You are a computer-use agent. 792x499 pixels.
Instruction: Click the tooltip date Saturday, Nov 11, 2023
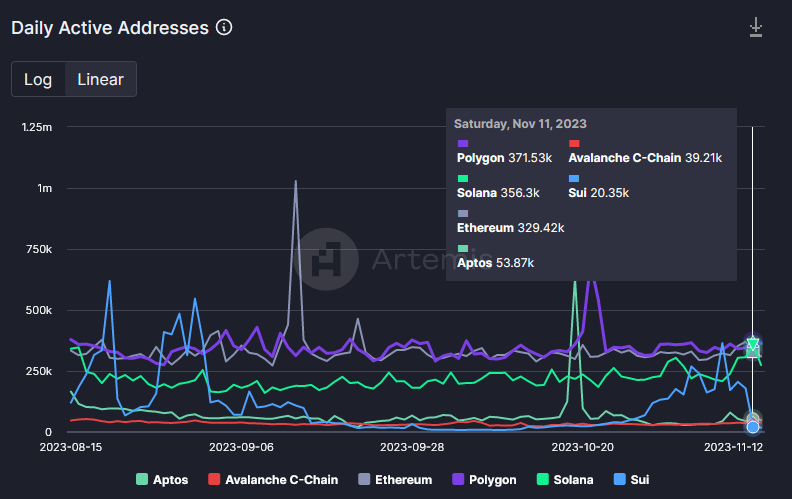click(520, 124)
